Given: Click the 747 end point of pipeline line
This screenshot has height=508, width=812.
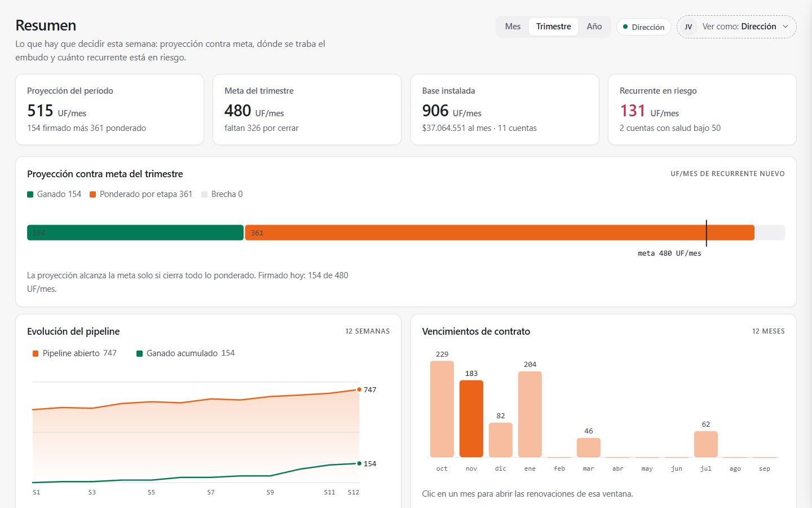Looking at the screenshot, I should coord(359,389).
